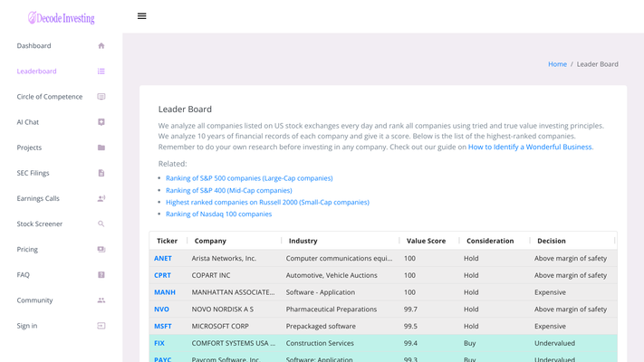Open Ranking of S&P 500 companies link
The width and height of the screenshot is (644, 362).
[x=249, y=178]
